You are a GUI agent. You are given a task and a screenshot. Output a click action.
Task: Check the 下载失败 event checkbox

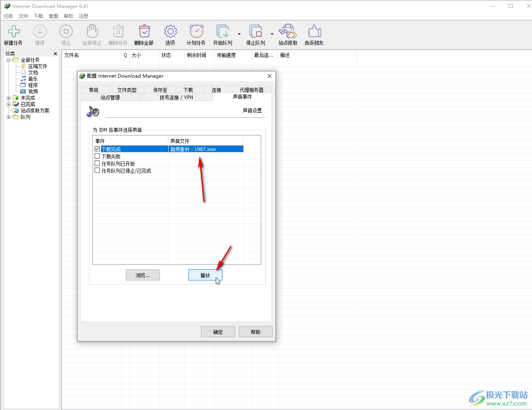point(97,156)
